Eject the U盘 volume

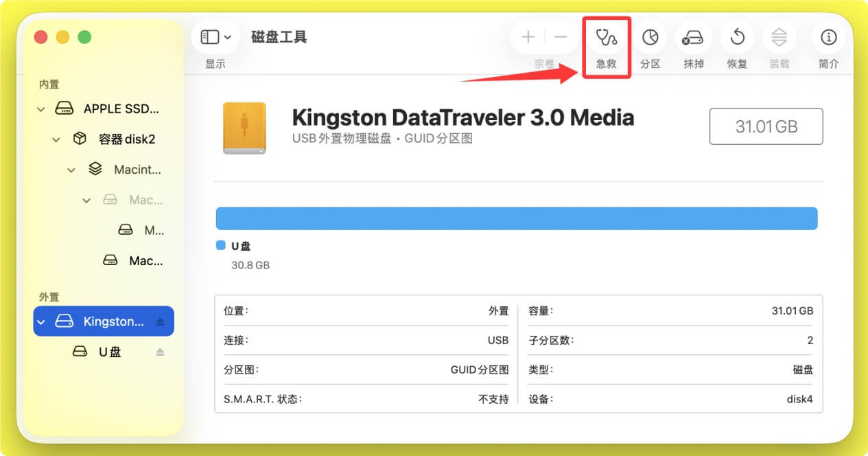pyautogui.click(x=160, y=352)
